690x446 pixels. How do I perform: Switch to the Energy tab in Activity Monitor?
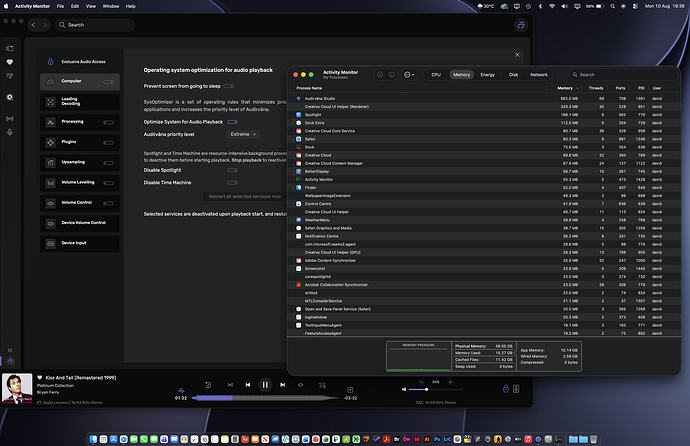click(x=488, y=75)
